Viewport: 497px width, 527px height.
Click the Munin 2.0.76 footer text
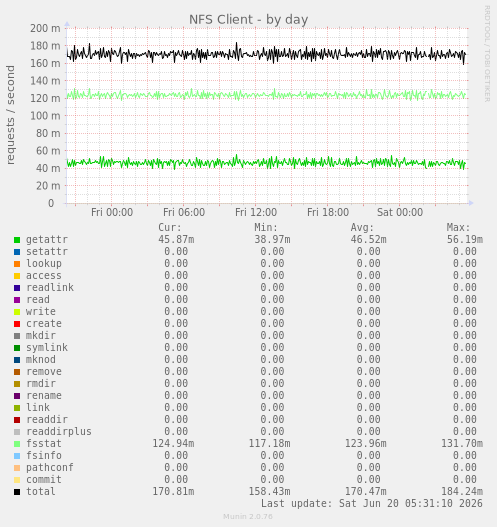click(248, 517)
